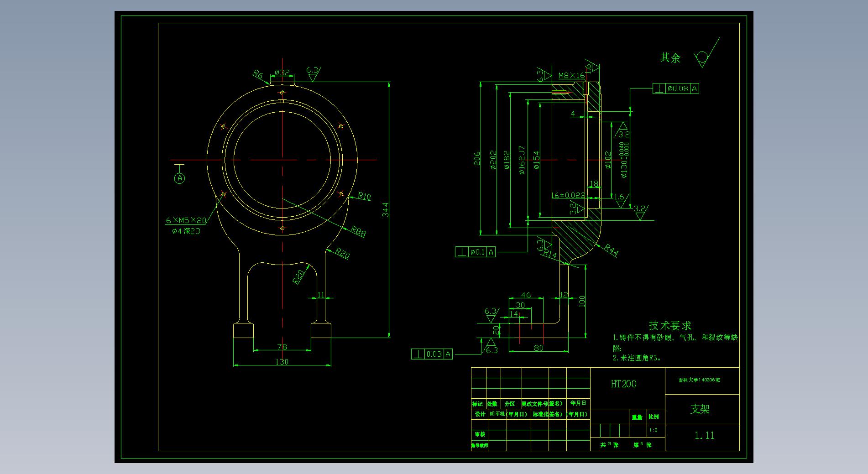Select the 1.11 drawing number
The width and height of the screenshot is (868, 474).
(704, 436)
